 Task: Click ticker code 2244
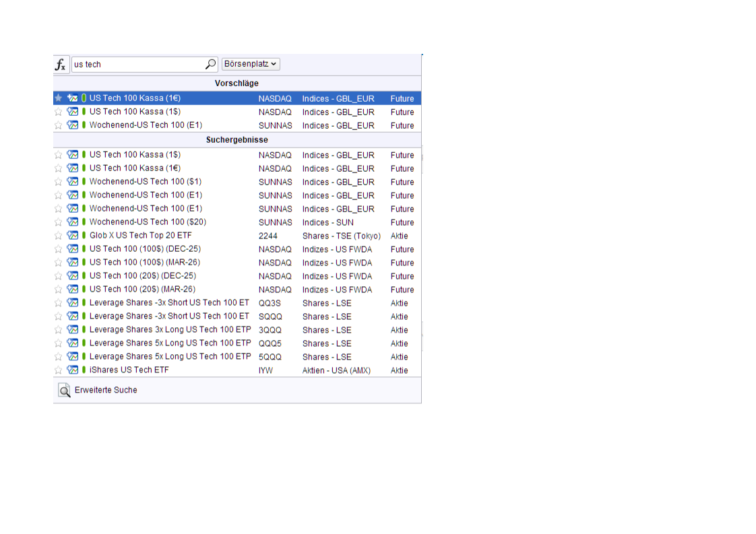[x=268, y=236]
